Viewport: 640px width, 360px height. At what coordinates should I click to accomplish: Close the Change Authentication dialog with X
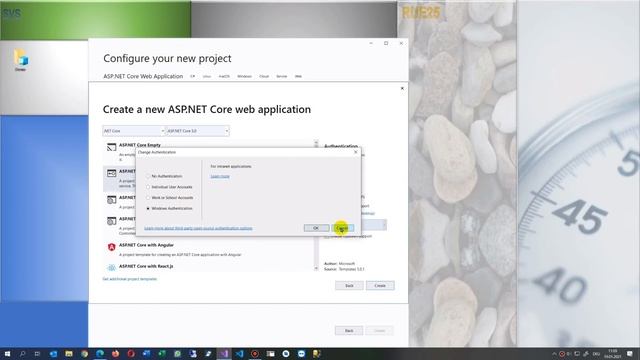pyautogui.click(x=356, y=152)
